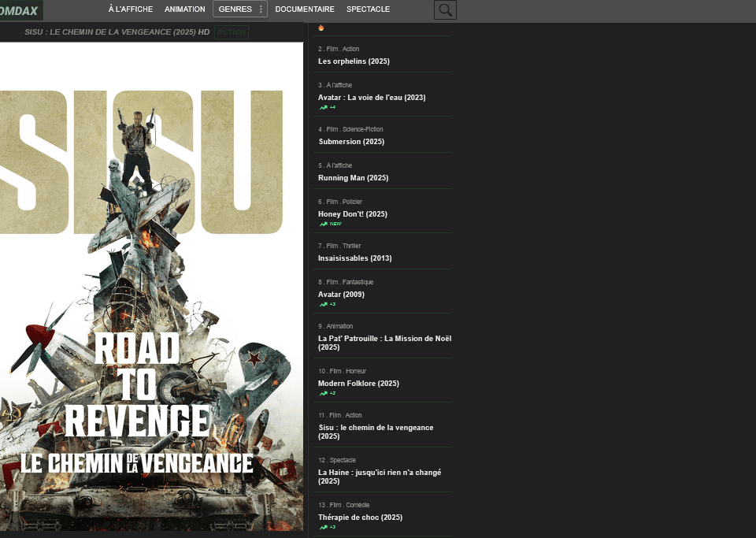Screen dimensions: 756x538
Task: Click the fire icon above the trending list
Action: pos(320,27)
